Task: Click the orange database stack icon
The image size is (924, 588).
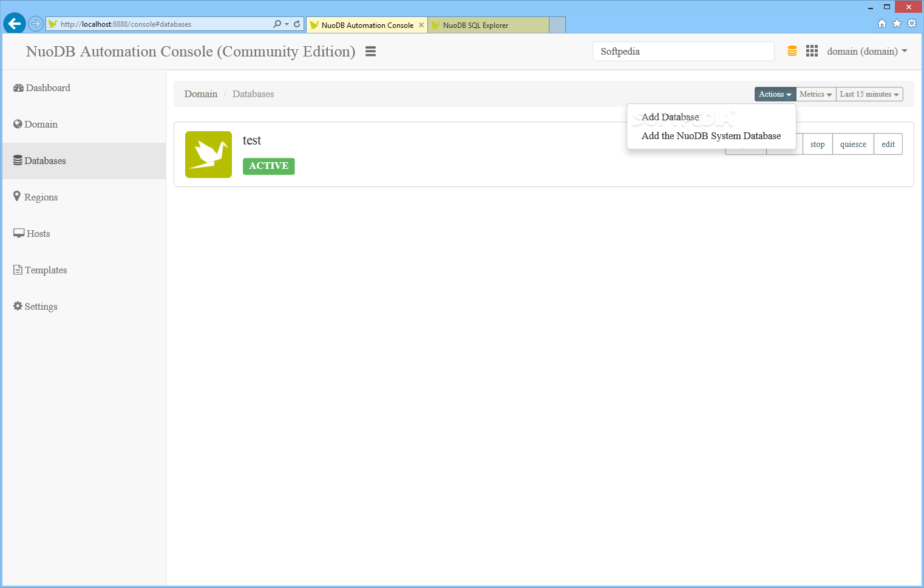Action: [x=792, y=51]
